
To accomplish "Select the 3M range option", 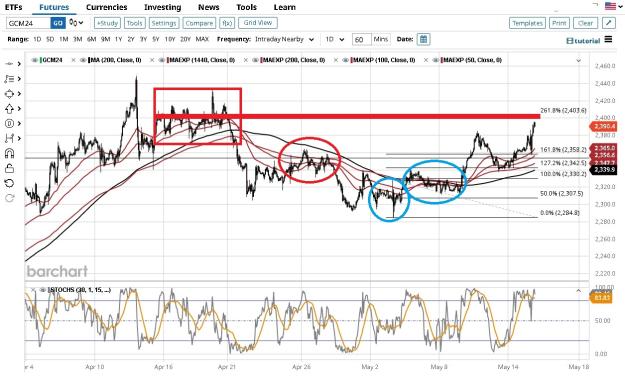I will tap(77, 39).
